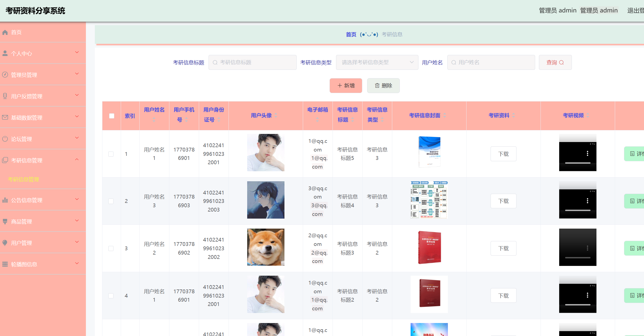Open the 考研信息类型 dropdown
The width and height of the screenshot is (644, 336).
(x=377, y=62)
